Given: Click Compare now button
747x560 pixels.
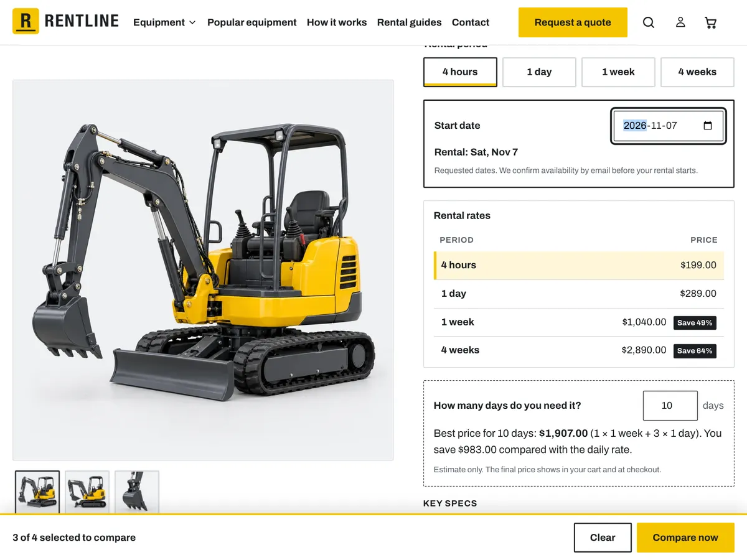Looking at the screenshot, I should click(x=685, y=538).
